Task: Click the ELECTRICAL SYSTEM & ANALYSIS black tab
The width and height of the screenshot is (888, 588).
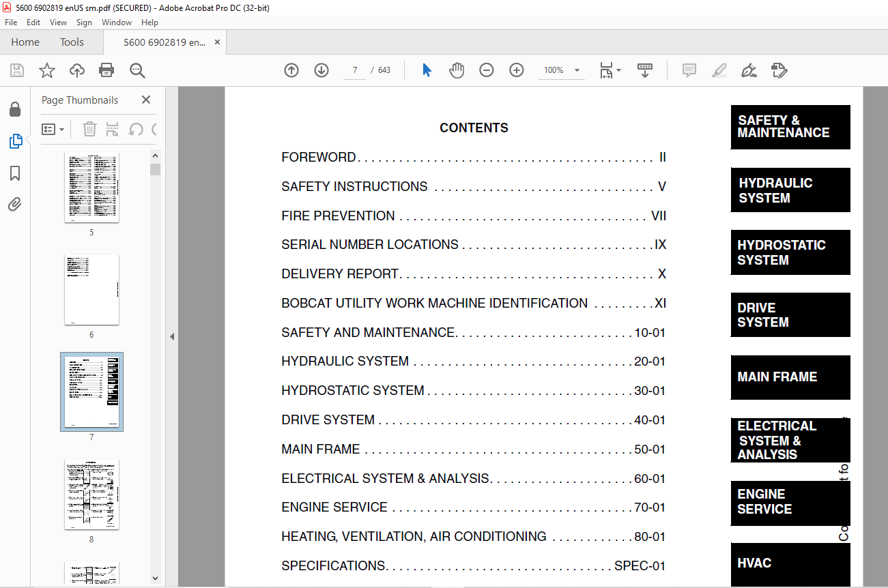Action: click(x=790, y=440)
